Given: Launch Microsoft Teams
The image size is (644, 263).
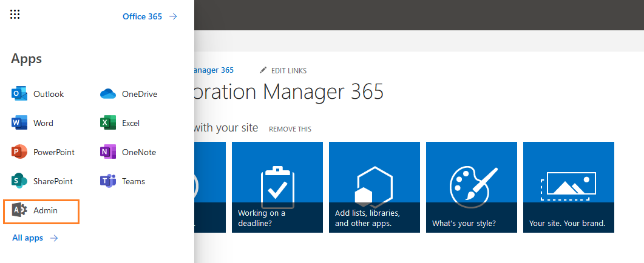Looking at the screenshot, I should tap(123, 181).
